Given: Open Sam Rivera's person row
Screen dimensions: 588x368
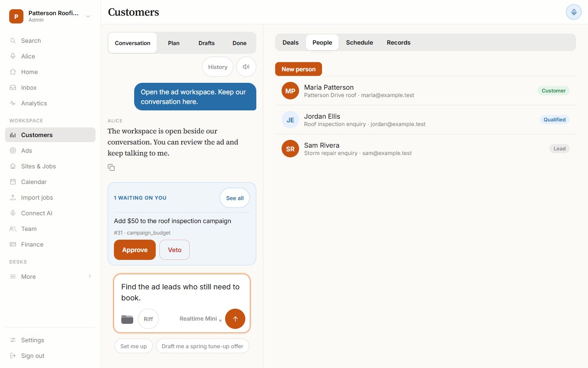Looking at the screenshot, I should pos(425,149).
